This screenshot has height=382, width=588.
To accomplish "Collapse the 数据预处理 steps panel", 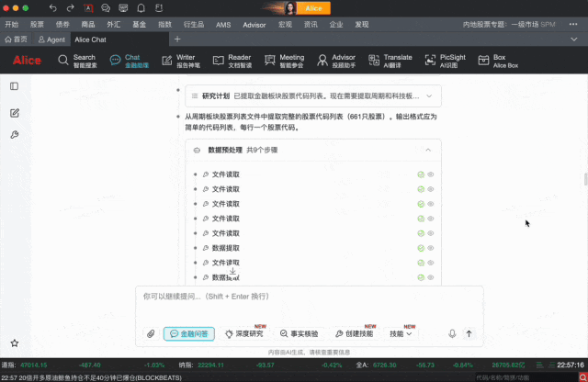I will pyautogui.click(x=428, y=149).
